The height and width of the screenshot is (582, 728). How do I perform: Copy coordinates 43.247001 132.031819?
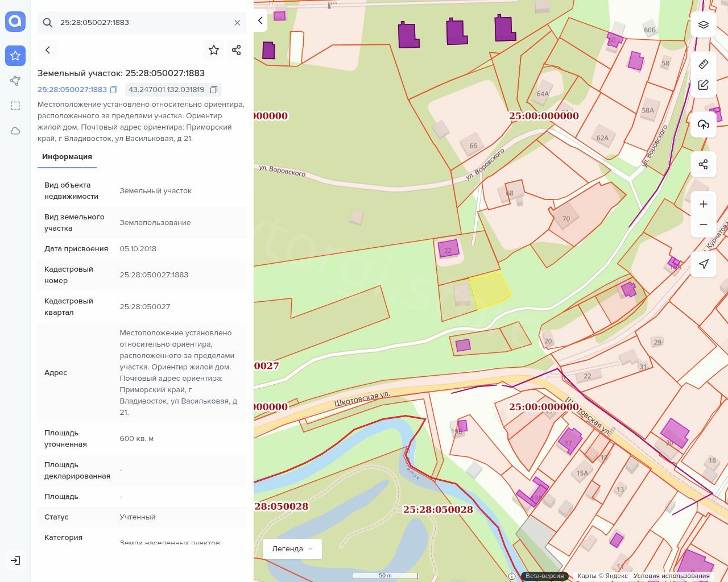[214, 90]
